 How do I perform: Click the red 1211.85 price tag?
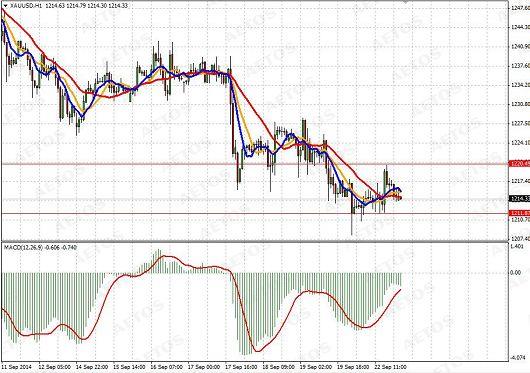tap(520, 213)
